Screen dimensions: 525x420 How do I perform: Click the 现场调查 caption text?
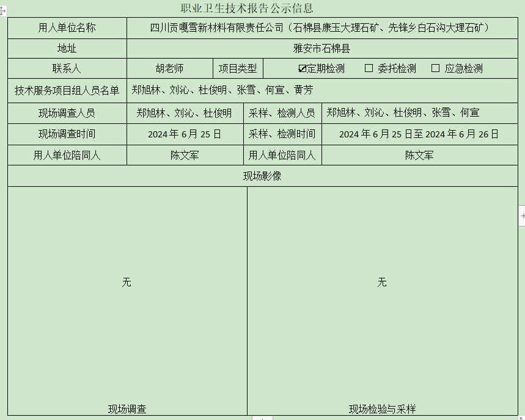tap(127, 409)
